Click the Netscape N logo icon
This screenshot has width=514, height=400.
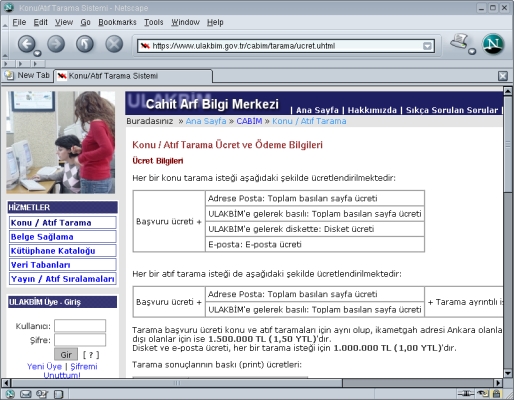pos(493,44)
